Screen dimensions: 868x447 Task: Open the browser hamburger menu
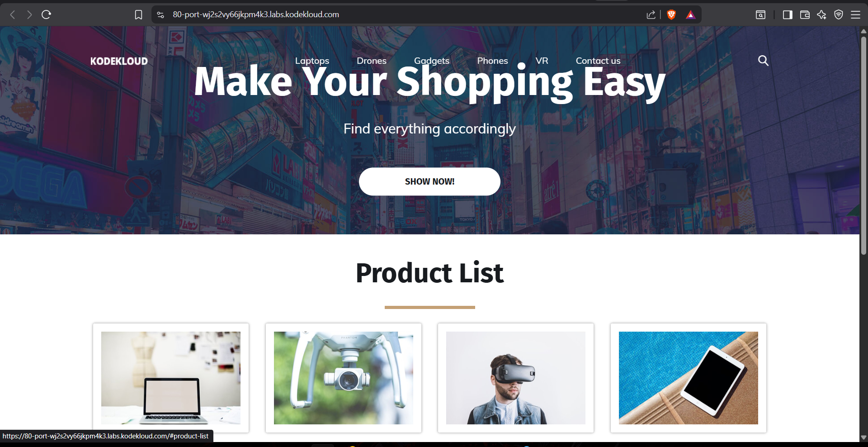point(855,15)
